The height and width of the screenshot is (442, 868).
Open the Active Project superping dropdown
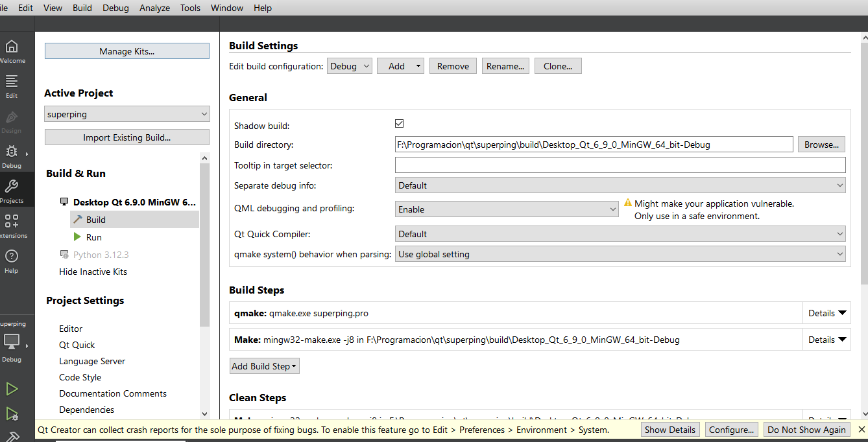pos(127,114)
